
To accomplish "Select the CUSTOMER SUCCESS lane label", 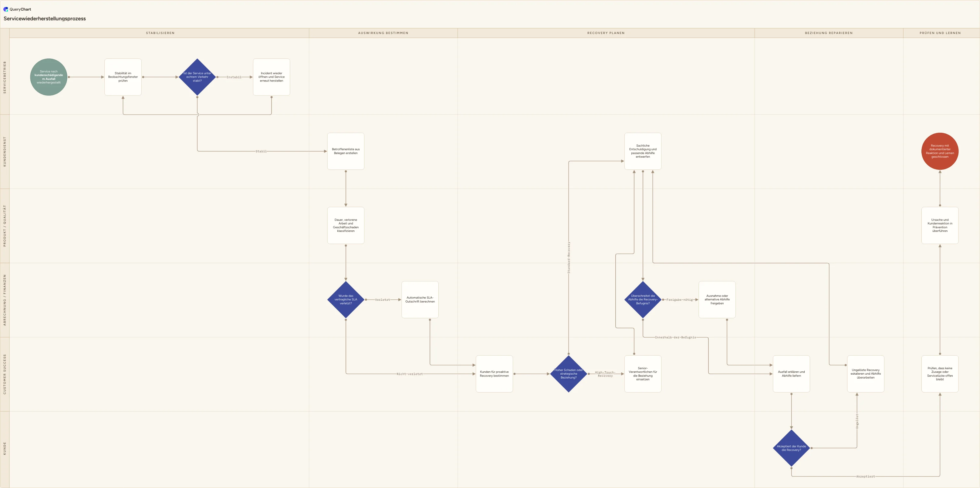I will [x=5, y=374].
